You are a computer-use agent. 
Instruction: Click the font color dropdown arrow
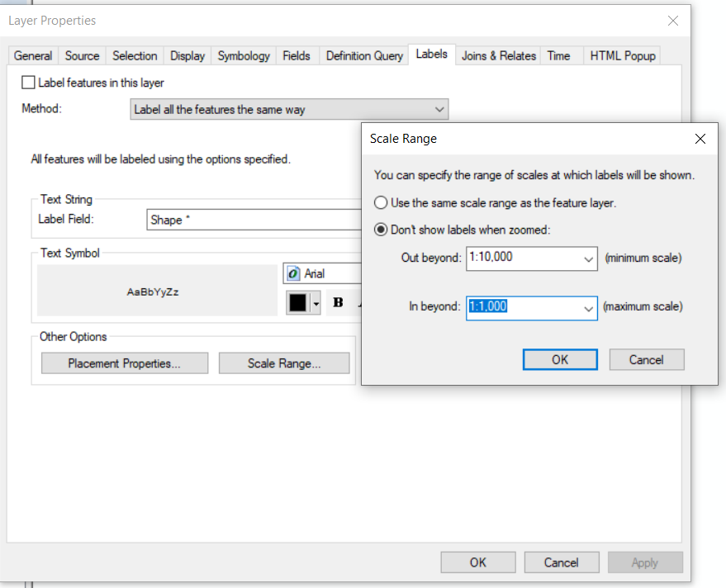click(316, 303)
